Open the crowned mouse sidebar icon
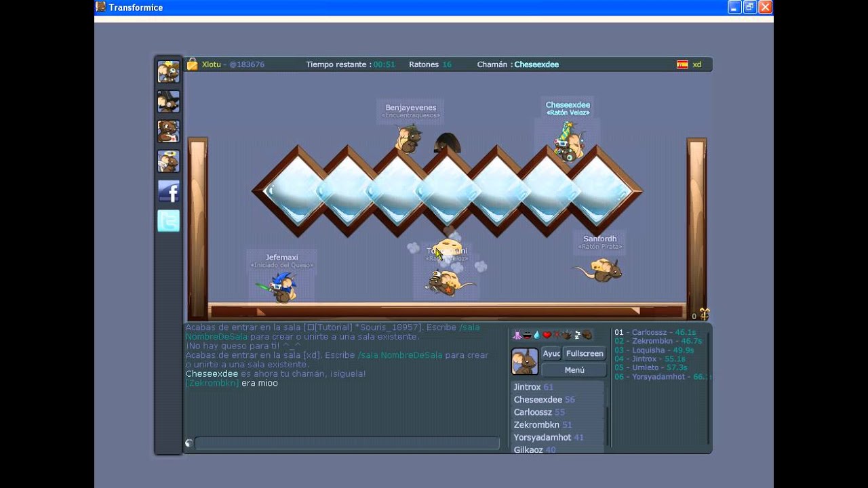868x488 pixels. pyautogui.click(x=168, y=72)
